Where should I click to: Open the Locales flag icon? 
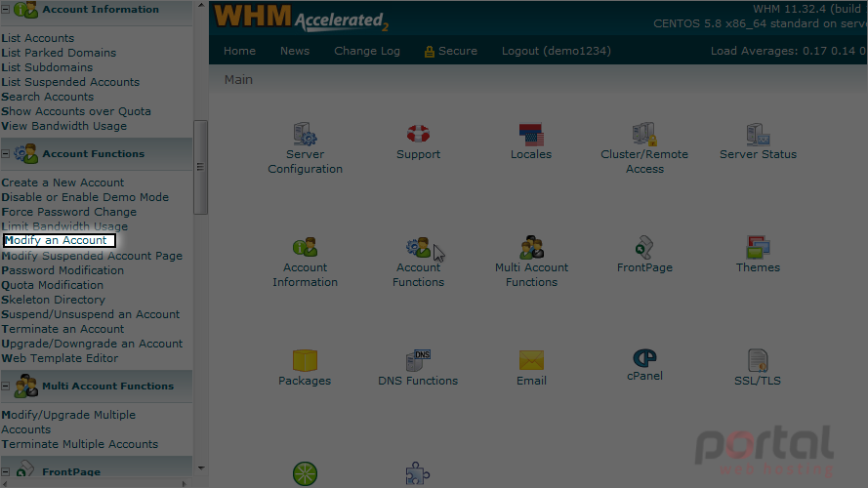pyautogui.click(x=531, y=135)
